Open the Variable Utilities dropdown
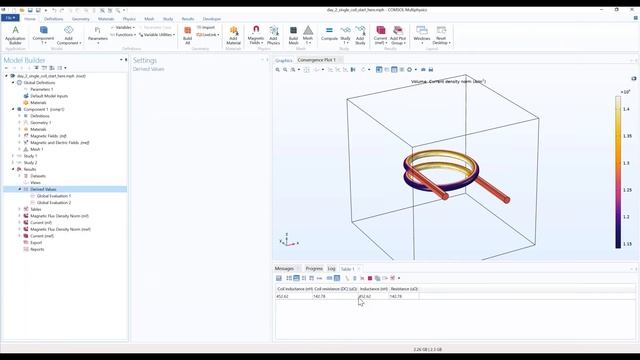The width and height of the screenshot is (640, 360). (x=157, y=35)
